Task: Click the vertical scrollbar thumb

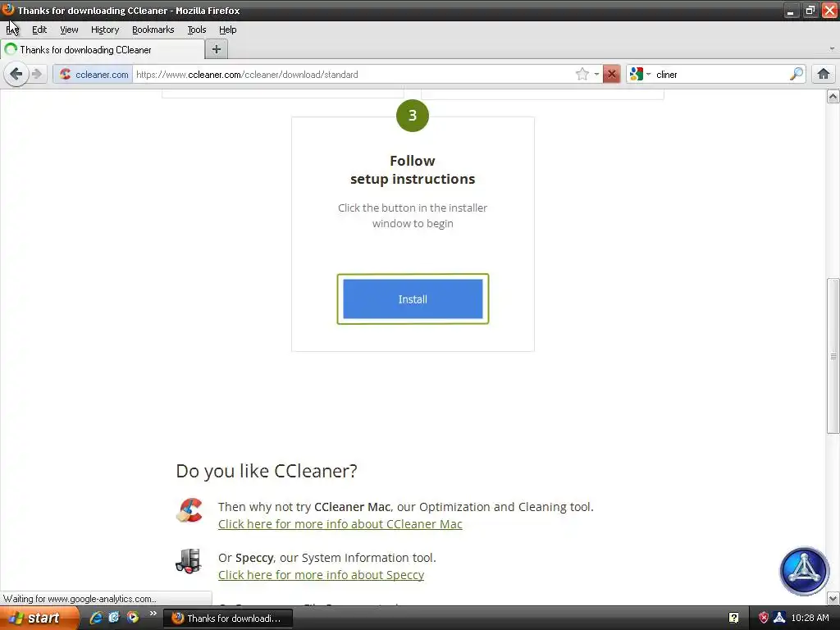Action: [x=833, y=356]
